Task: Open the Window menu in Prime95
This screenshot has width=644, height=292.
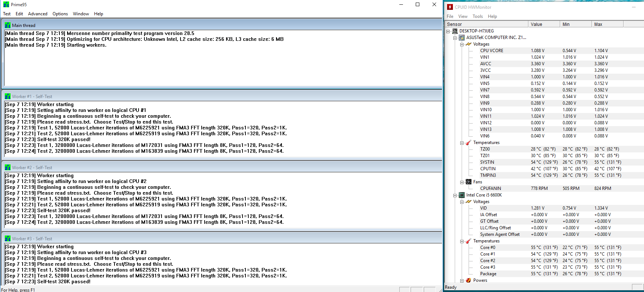Action: 81,14
